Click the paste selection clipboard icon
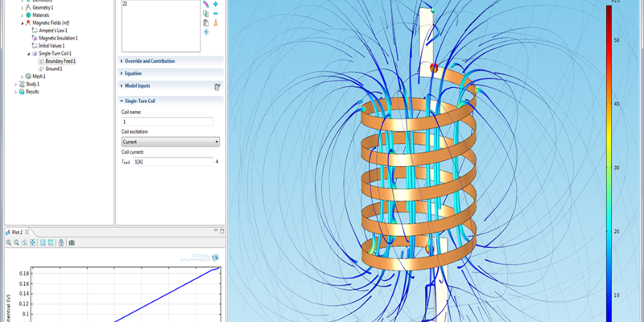 [x=206, y=23]
